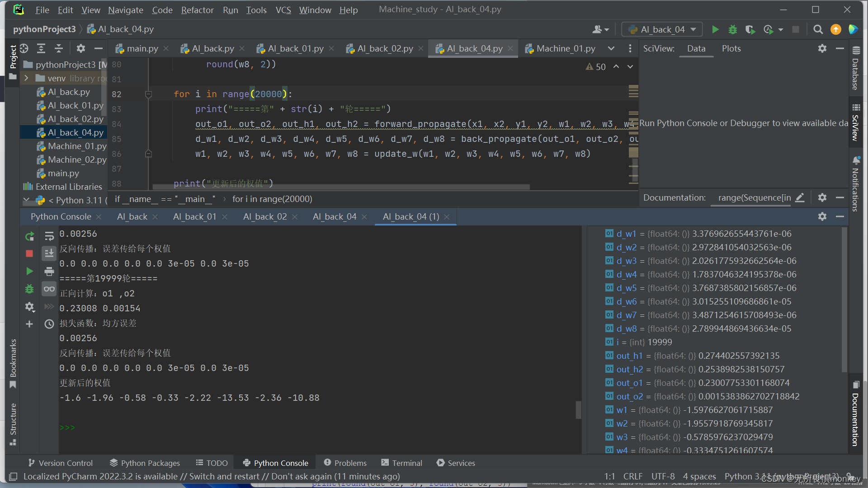Image resolution: width=868 pixels, height=488 pixels.
Task: Open Search Everywhere magnifier icon
Action: pos(818,29)
